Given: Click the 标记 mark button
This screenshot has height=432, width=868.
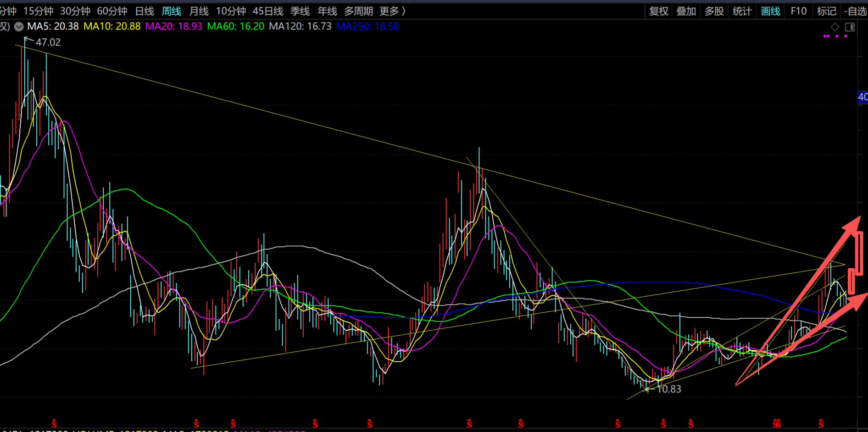Looking at the screenshot, I should click(826, 11).
